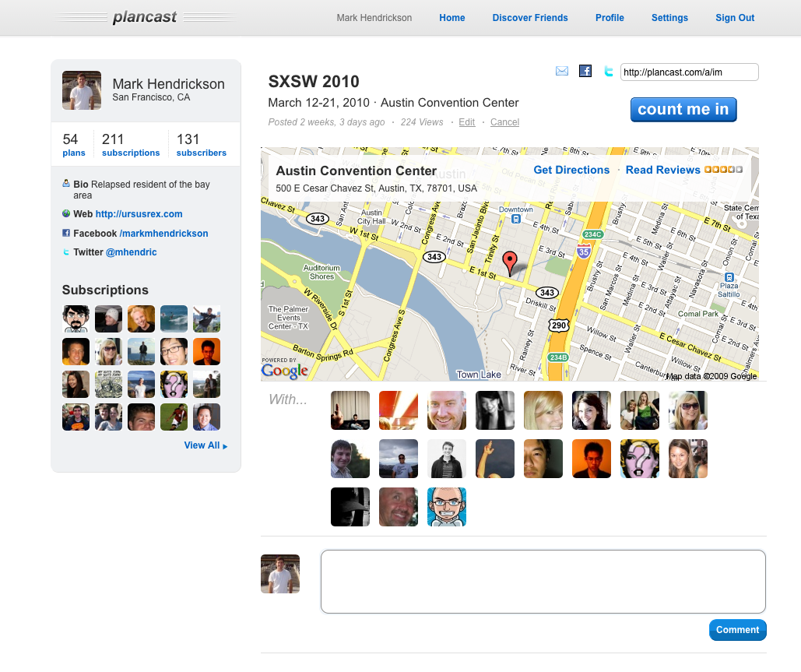Click the plancast logo

(145, 17)
